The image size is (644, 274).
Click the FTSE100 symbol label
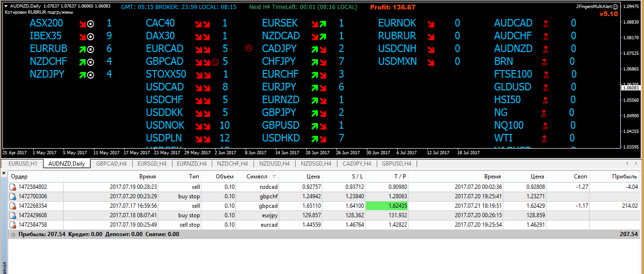click(513, 74)
